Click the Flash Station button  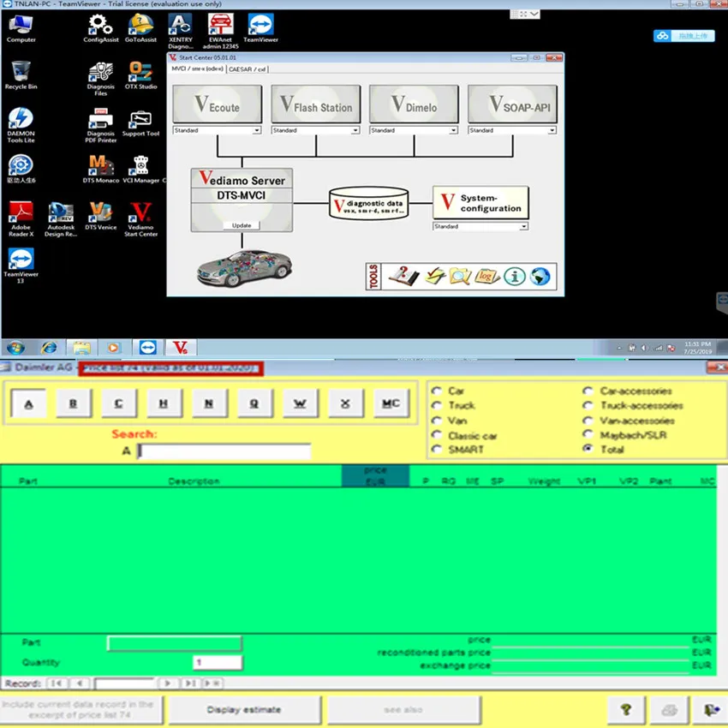pos(316,104)
